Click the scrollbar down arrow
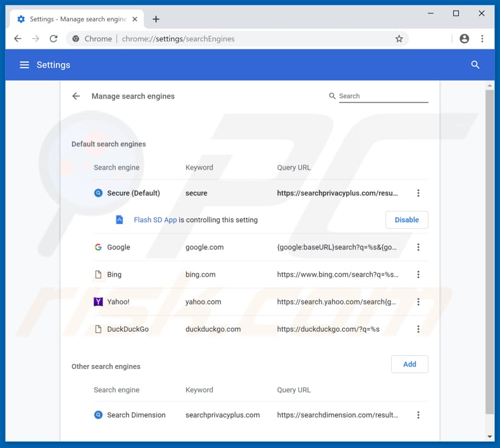The height and width of the screenshot is (448, 500). tap(489, 437)
